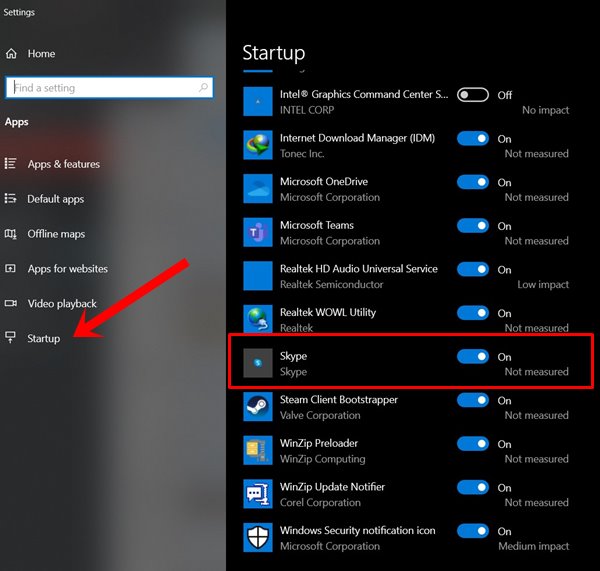Open Home in settings sidebar
Viewport: 600px width, 571px height.
point(41,54)
